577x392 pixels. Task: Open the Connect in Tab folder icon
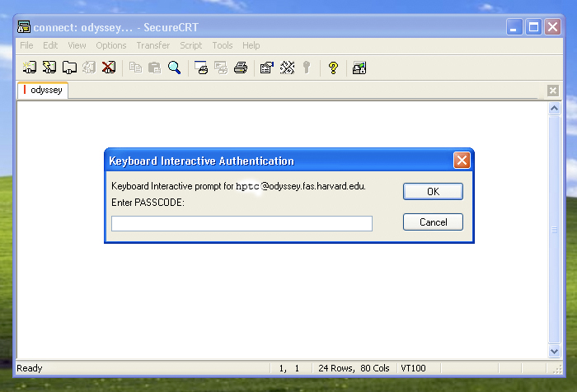(69, 68)
